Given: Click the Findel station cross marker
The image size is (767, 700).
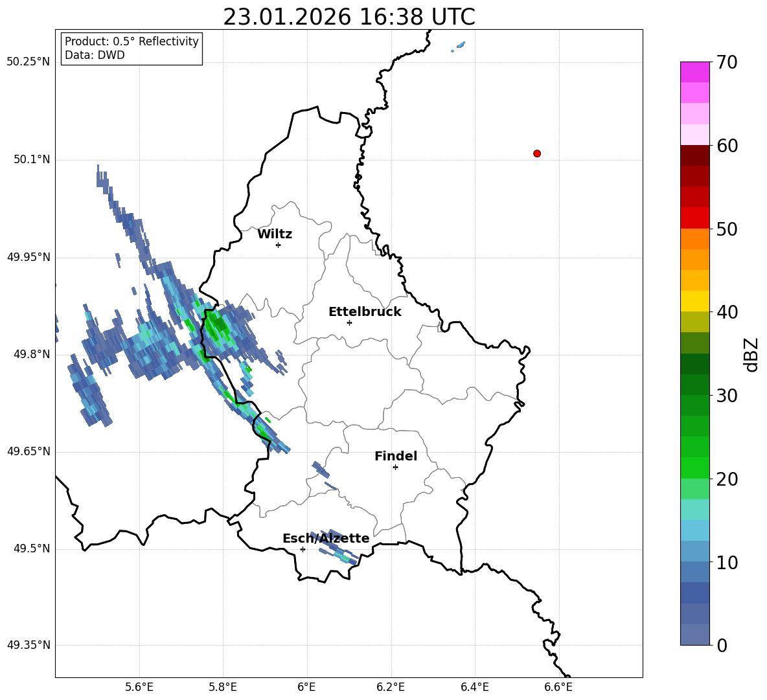Looking at the screenshot, I should (x=395, y=468).
